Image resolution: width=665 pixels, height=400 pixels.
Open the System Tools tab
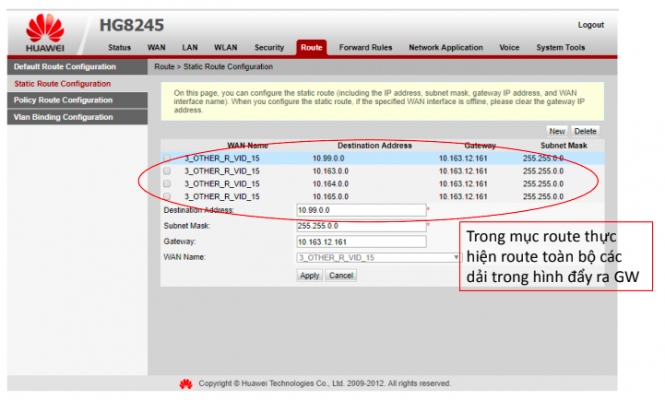click(560, 47)
